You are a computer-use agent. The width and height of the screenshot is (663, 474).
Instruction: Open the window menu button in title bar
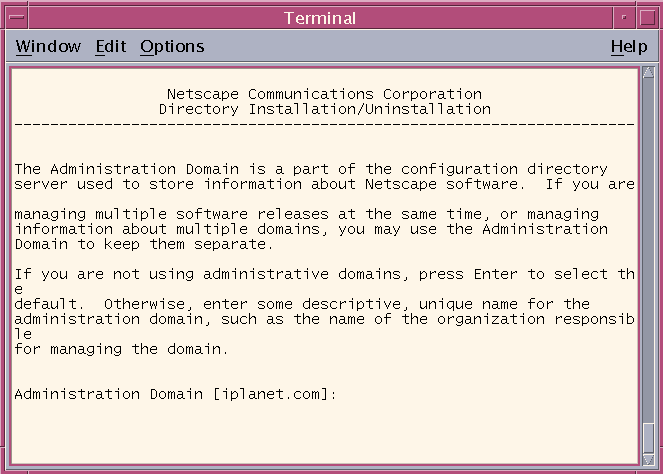click(x=17, y=18)
